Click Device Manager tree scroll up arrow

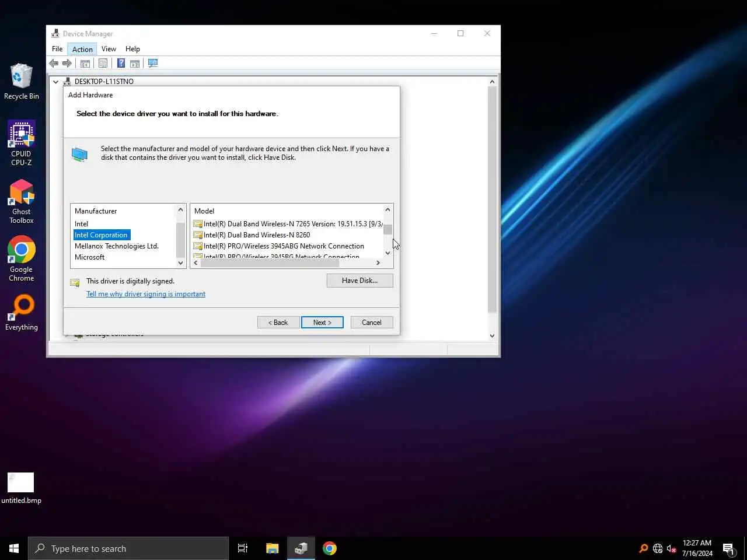point(492,82)
